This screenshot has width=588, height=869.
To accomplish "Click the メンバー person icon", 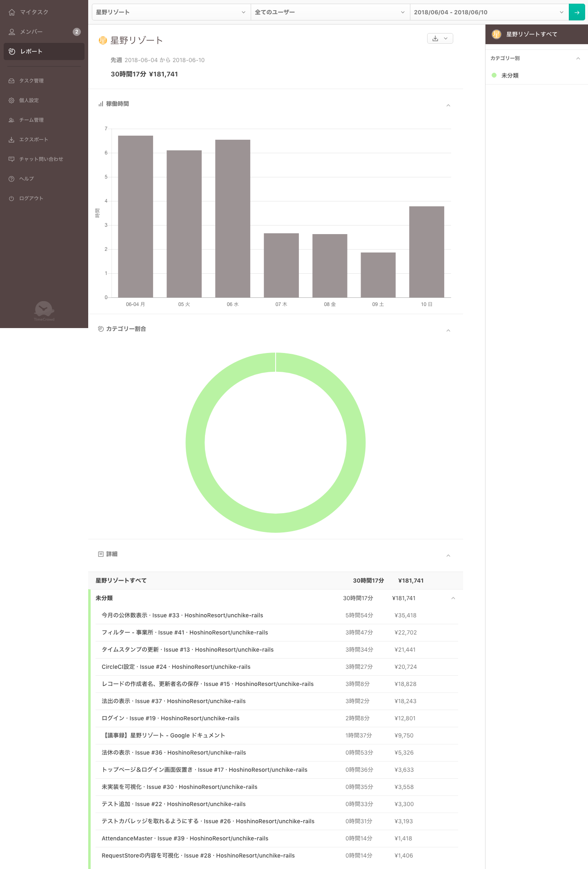I will pos(12,32).
